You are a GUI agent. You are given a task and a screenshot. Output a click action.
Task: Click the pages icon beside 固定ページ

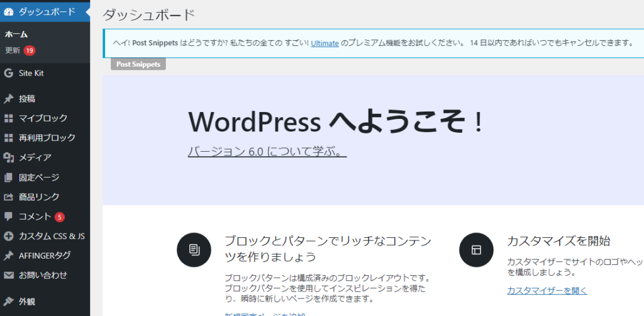(x=9, y=178)
